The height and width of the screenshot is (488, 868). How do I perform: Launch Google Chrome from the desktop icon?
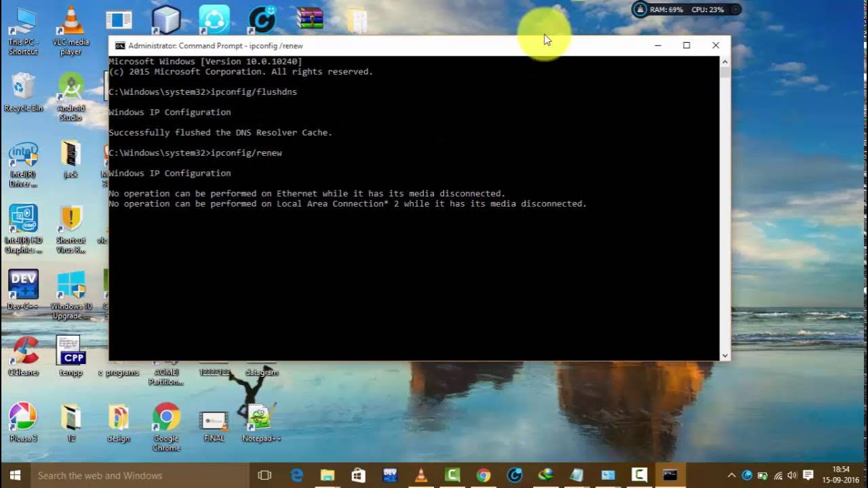166,427
